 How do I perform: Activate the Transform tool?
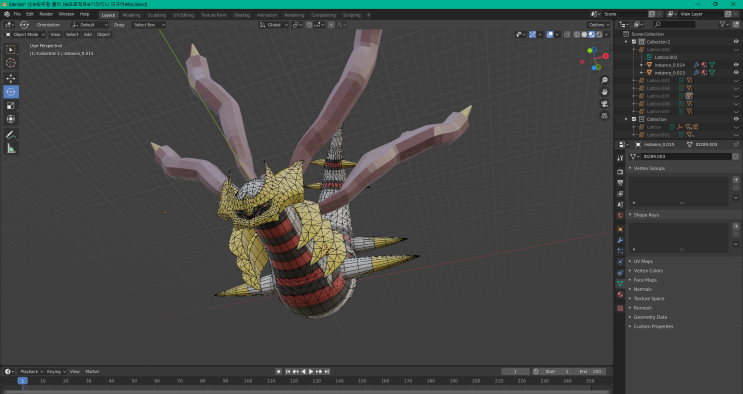pos(11,119)
